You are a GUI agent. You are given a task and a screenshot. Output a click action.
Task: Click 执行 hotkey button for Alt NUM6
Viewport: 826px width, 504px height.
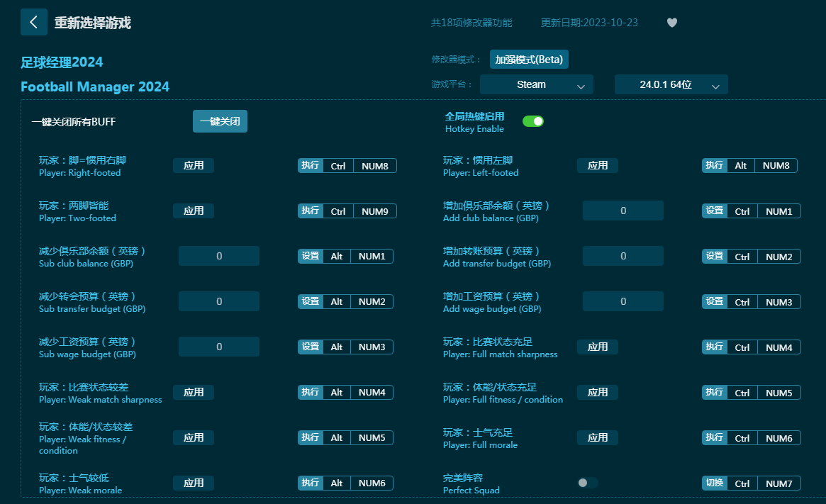click(311, 483)
